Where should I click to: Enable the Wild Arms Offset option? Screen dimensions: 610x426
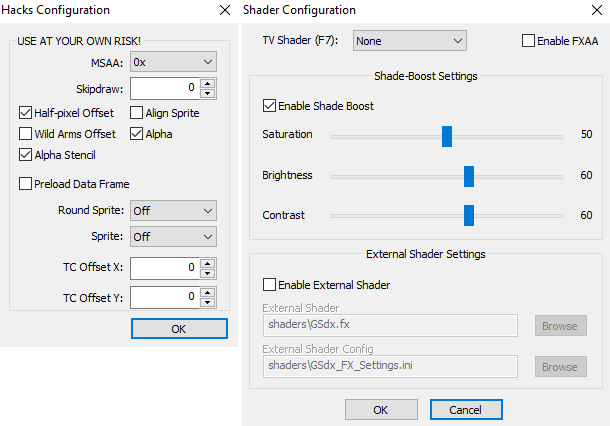[x=26, y=134]
